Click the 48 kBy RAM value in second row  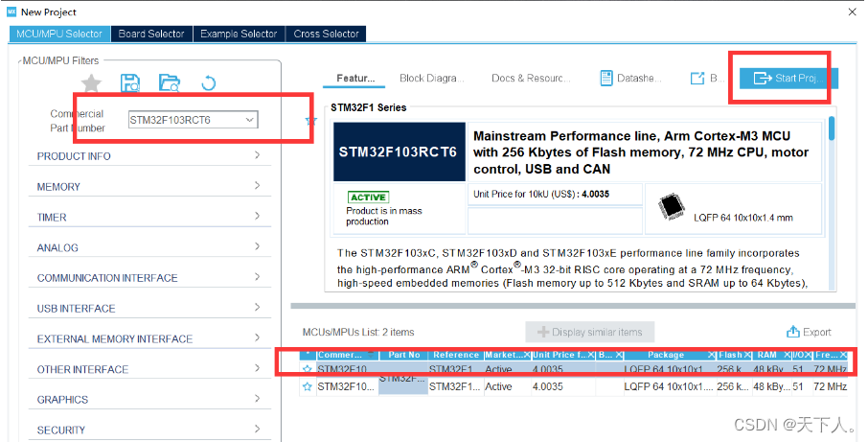[771, 386]
